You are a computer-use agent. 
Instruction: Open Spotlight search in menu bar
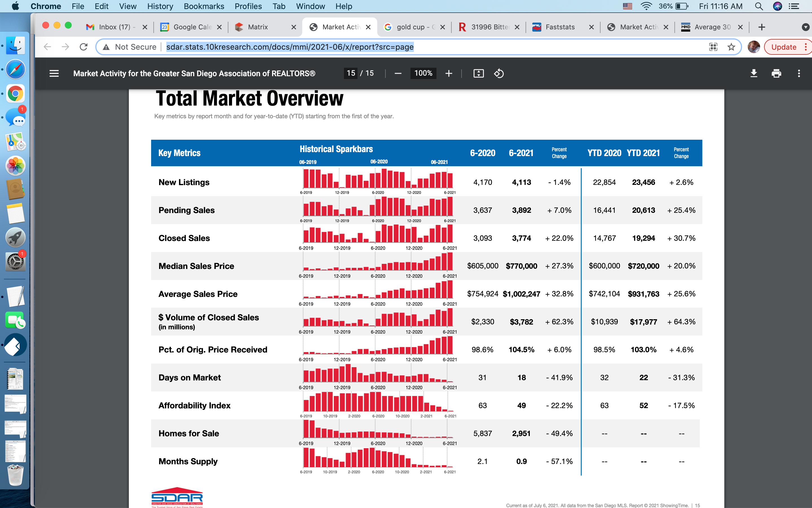coord(759,6)
